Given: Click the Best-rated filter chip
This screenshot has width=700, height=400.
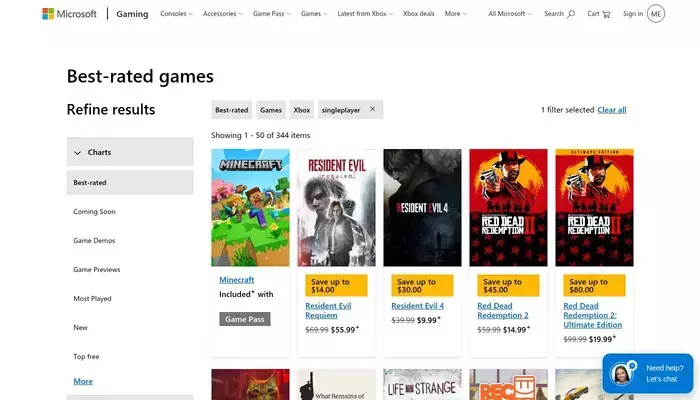Looking at the screenshot, I should (x=232, y=110).
